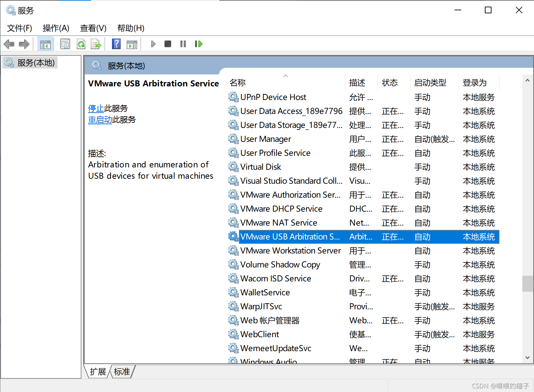534x392 pixels.
Task: Click gear icon of WarpJITSvc
Action: (x=233, y=306)
